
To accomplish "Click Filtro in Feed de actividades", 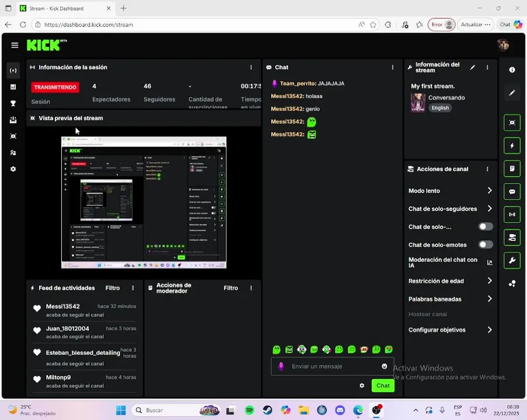I will (x=112, y=288).
